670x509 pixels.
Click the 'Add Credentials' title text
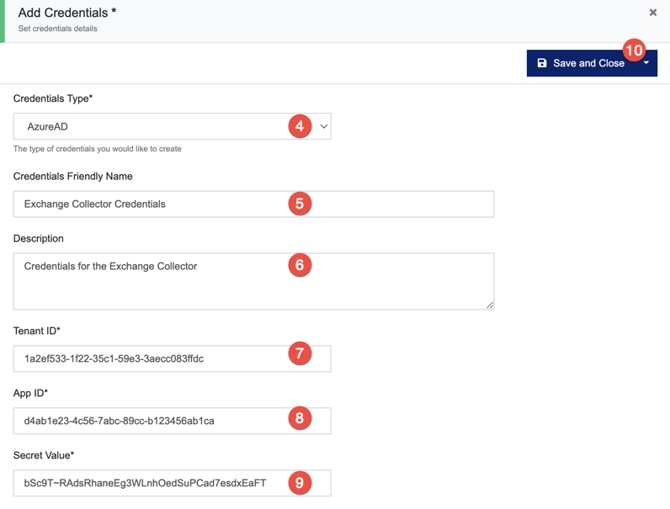tap(67, 13)
